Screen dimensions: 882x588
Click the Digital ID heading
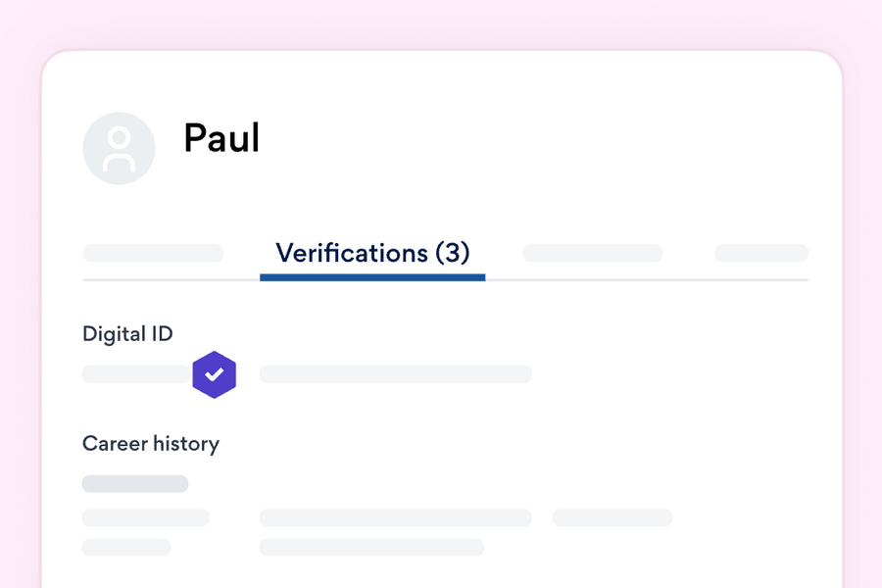coord(127,334)
